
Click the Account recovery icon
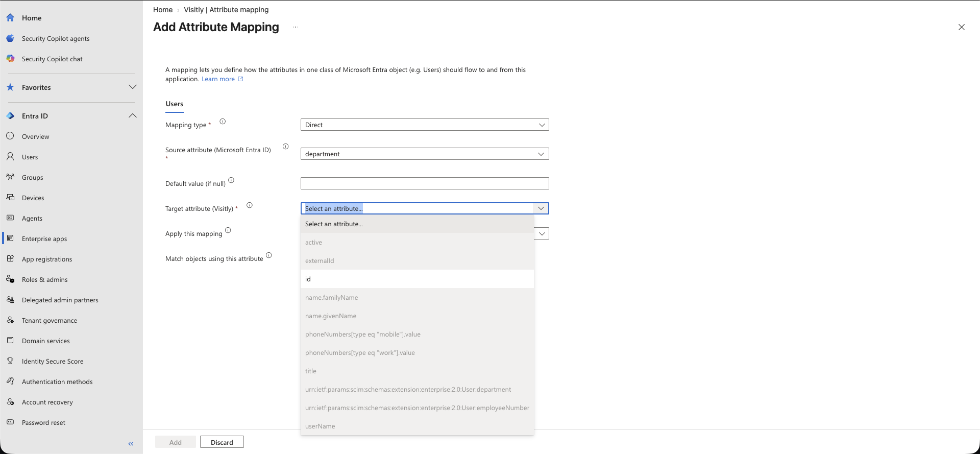(10, 402)
